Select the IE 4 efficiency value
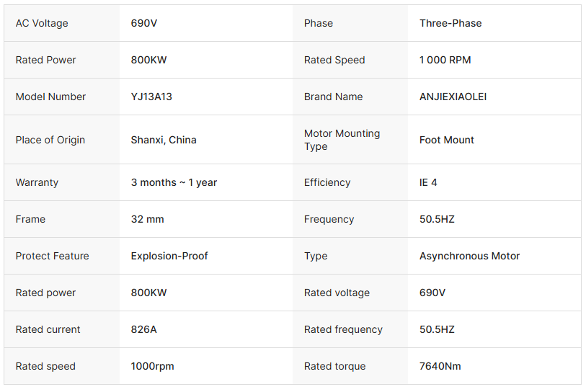 pos(428,182)
